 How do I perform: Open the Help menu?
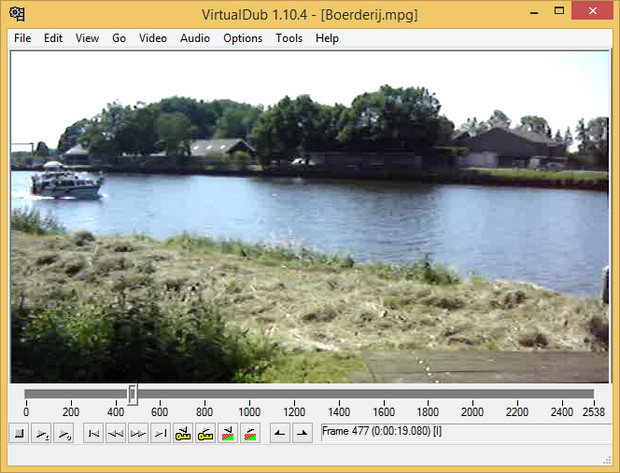click(327, 38)
